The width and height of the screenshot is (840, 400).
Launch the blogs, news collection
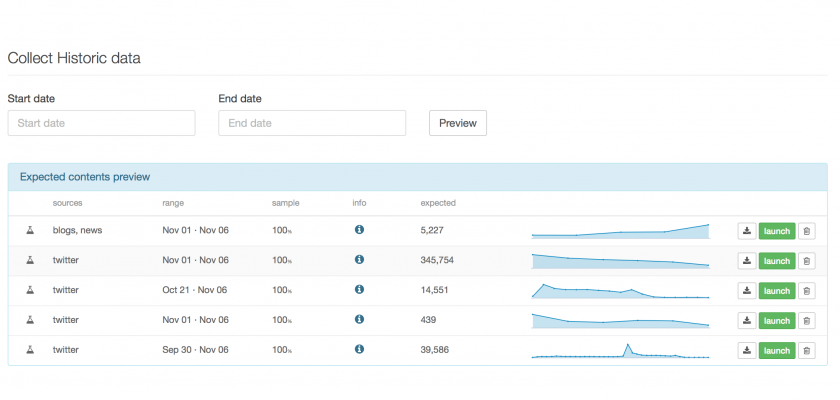coord(777,231)
